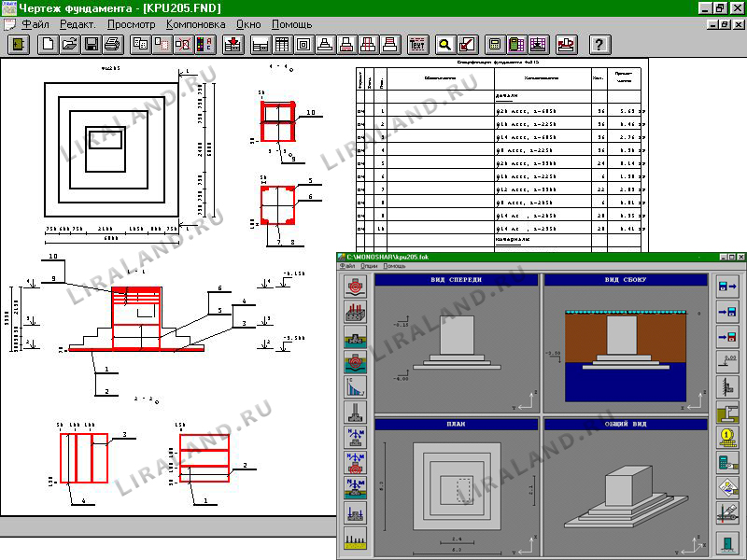This screenshot has height=560, width=747.
Task: Click the 0.00 elevation mark icon
Action: (727, 360)
